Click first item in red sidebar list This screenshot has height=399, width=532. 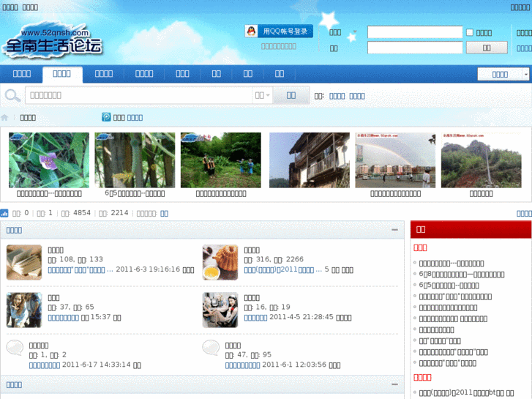coord(452,264)
